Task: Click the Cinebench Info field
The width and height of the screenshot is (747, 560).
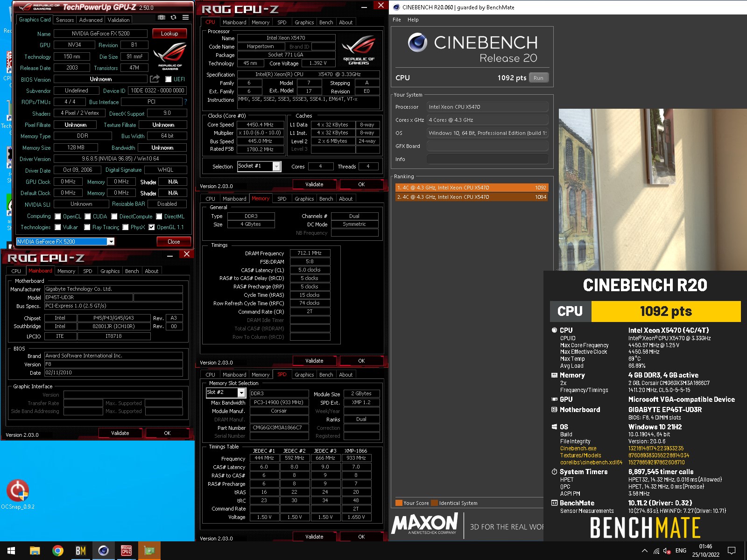Action: click(x=487, y=159)
